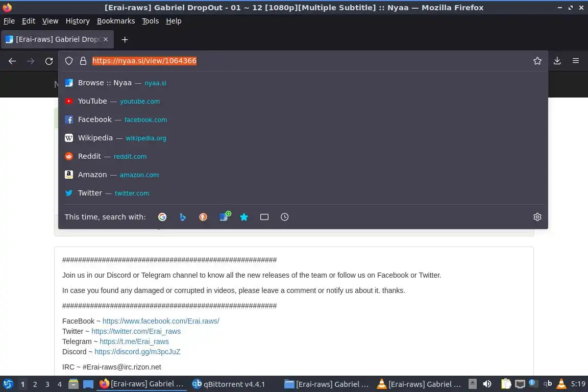Select Browse :: Nyaa suggestion
Image resolution: width=588 pixels, height=392 pixels.
(303, 83)
